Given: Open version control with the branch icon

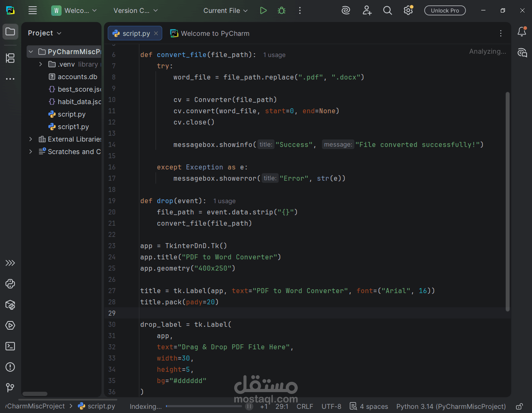Looking at the screenshot, I should (x=10, y=388).
